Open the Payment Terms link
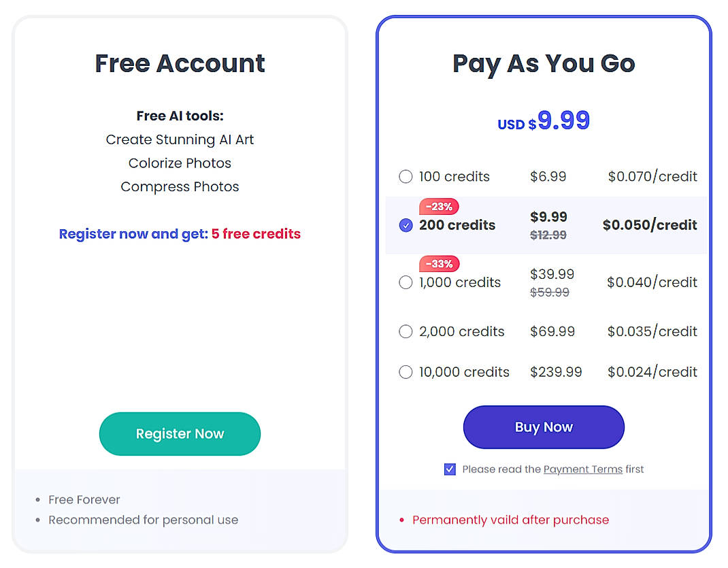The image size is (728, 568). pos(582,469)
